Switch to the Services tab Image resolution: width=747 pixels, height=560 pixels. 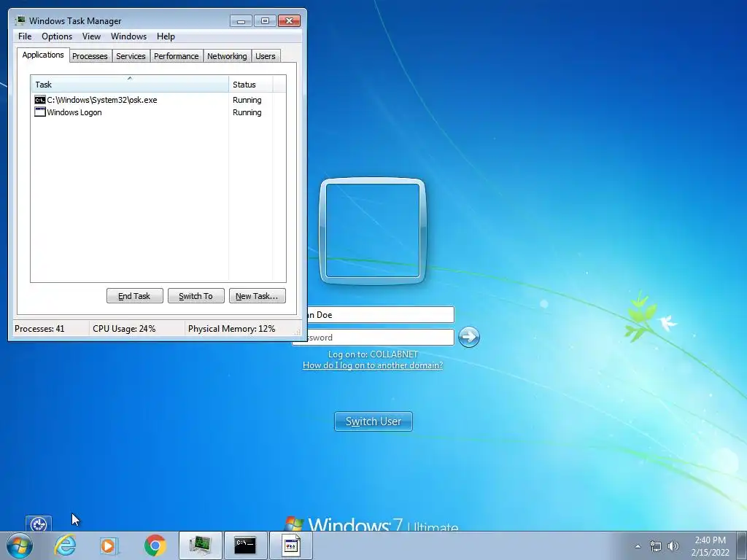pos(131,56)
